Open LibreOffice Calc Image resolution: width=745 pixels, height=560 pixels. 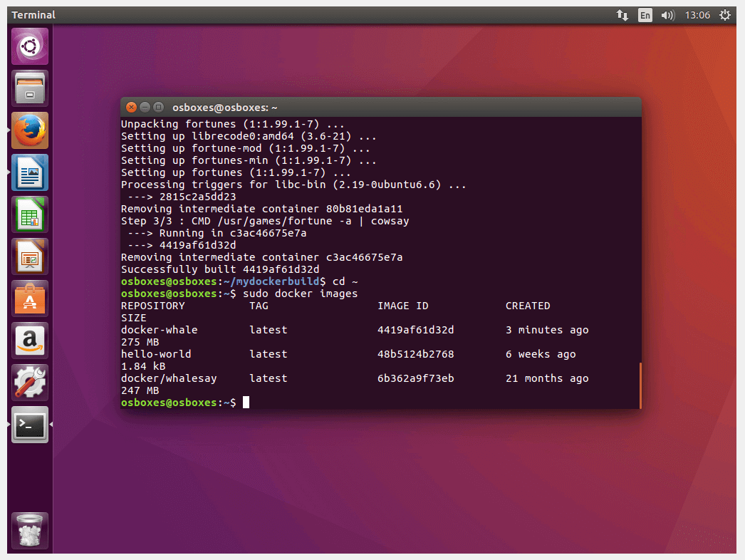pos(29,214)
